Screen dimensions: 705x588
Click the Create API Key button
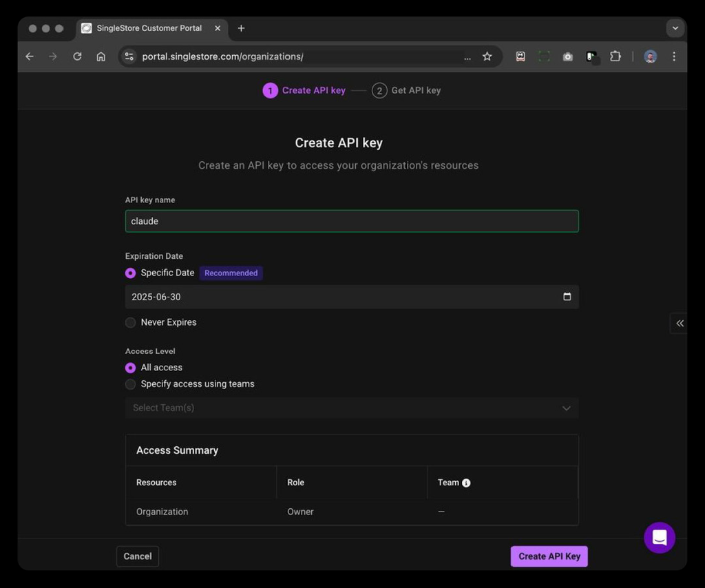(x=549, y=556)
